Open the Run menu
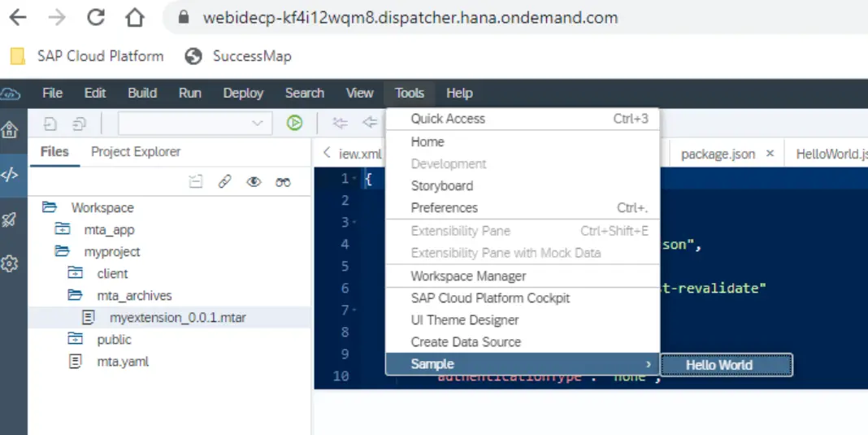The height and width of the screenshot is (435, 868). click(190, 93)
